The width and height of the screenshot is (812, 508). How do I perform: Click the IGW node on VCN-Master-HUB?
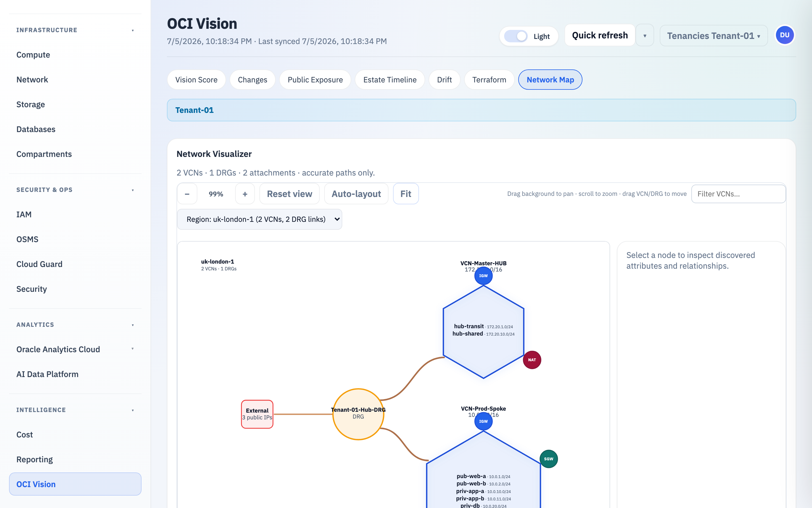click(x=483, y=275)
